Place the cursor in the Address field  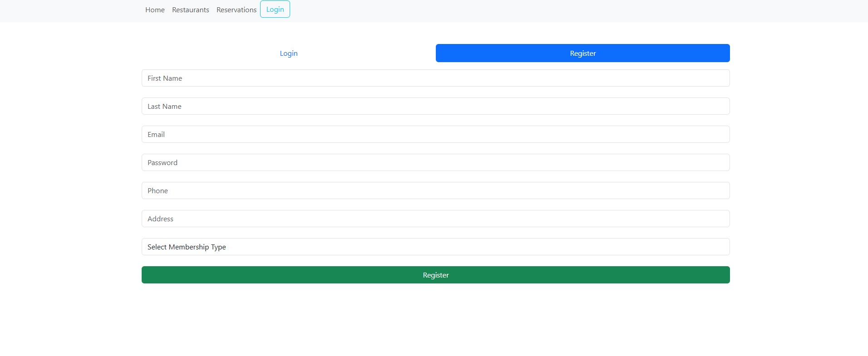[435, 219]
